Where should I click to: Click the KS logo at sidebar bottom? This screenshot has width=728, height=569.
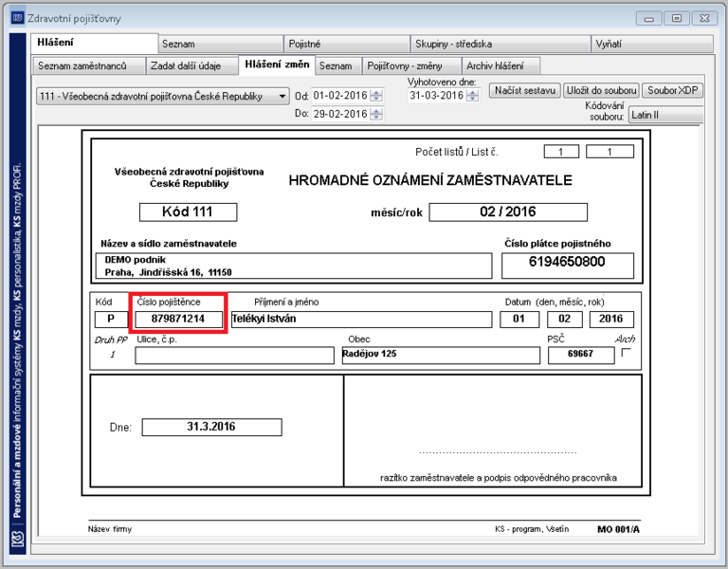(x=18, y=540)
